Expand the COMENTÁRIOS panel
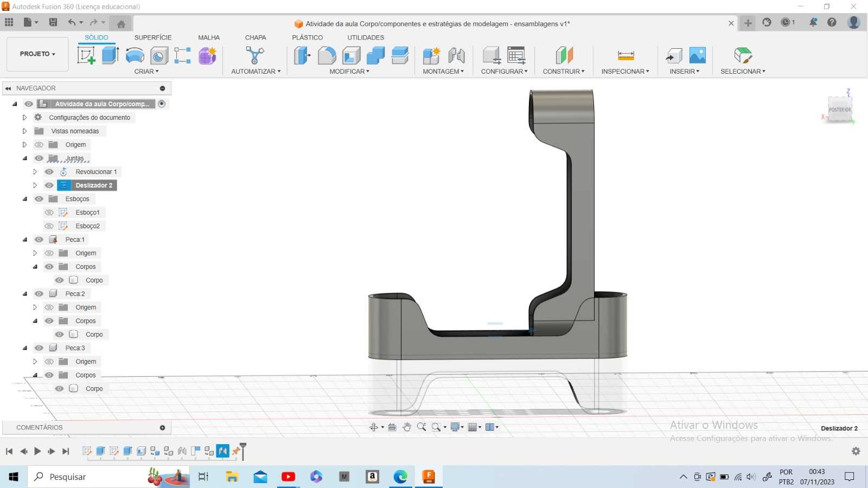 [x=162, y=428]
